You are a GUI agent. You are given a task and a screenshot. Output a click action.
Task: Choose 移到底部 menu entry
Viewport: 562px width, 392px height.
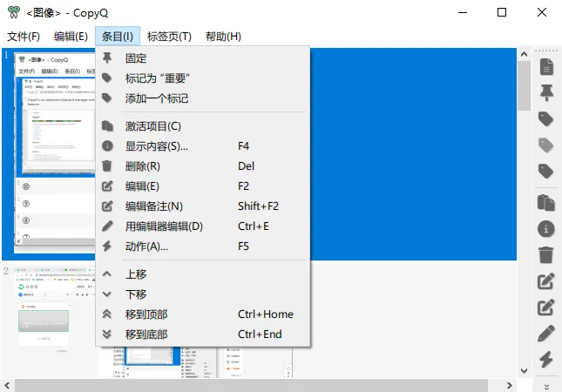click(203, 335)
